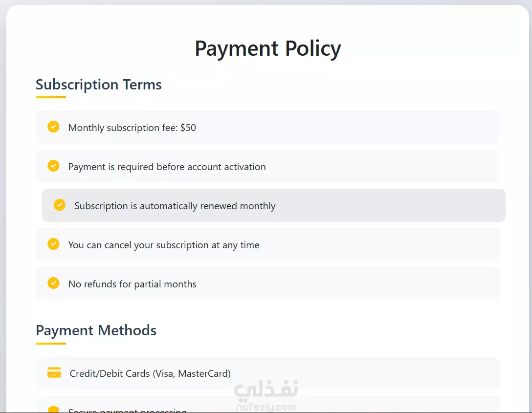
Task: Select the Credit/Debit Cards (Visa, MasterCard) row
Action: 267,373
